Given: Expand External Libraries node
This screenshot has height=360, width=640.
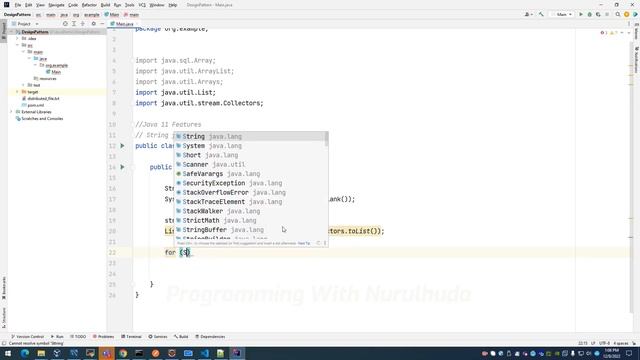Looking at the screenshot, I should [x=11, y=112].
